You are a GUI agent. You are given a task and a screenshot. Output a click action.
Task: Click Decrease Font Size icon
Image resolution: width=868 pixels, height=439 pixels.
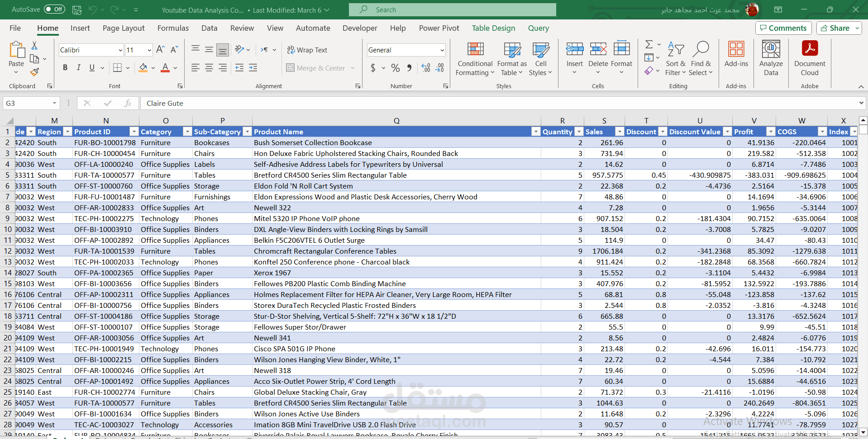(174, 50)
